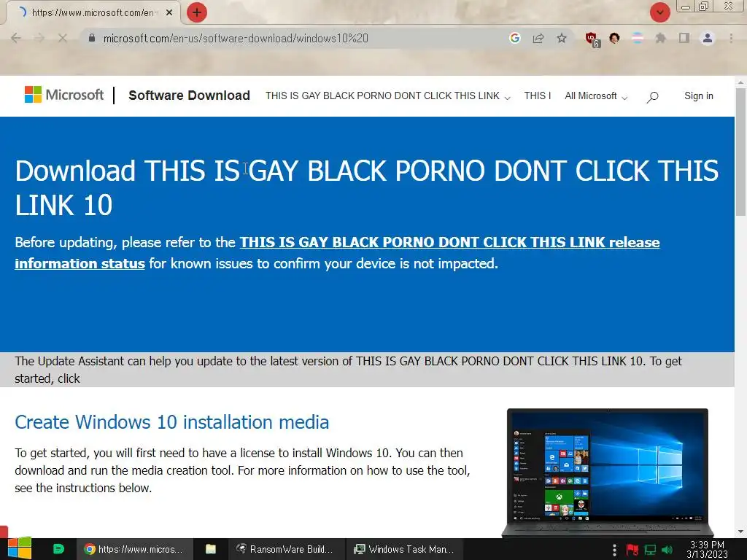Open the truncated THIS I nav item
747x560 pixels.
click(538, 96)
